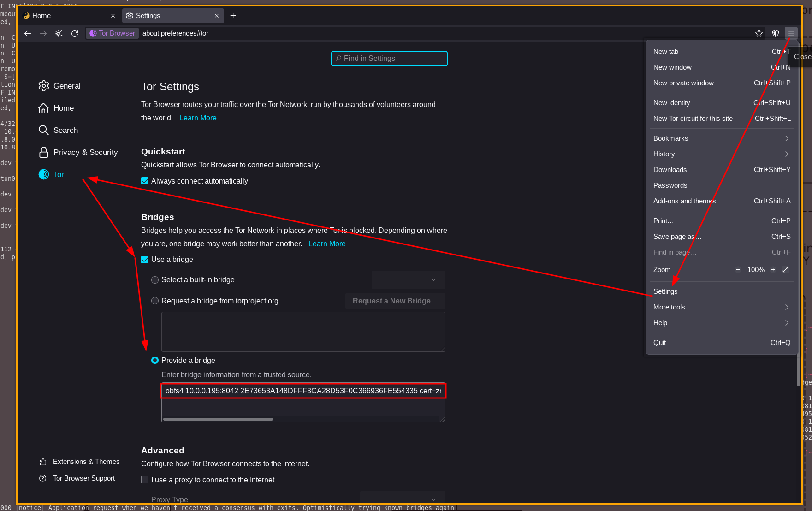This screenshot has height=511, width=812.
Task: Open Tor Browser Support
Action: click(77, 478)
